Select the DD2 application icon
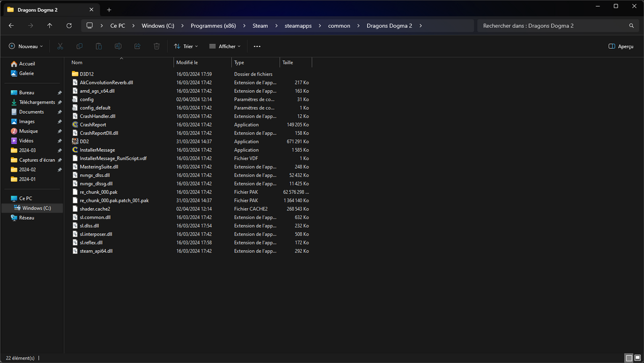 [75, 142]
